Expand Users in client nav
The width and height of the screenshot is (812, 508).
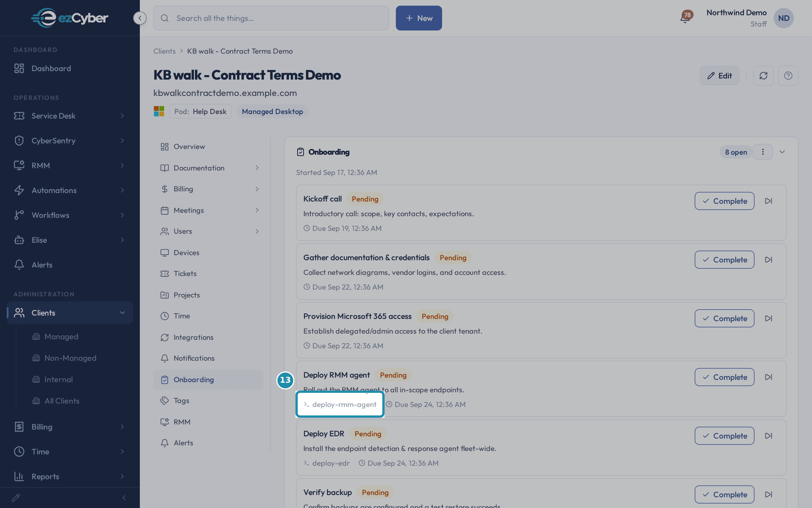208,231
